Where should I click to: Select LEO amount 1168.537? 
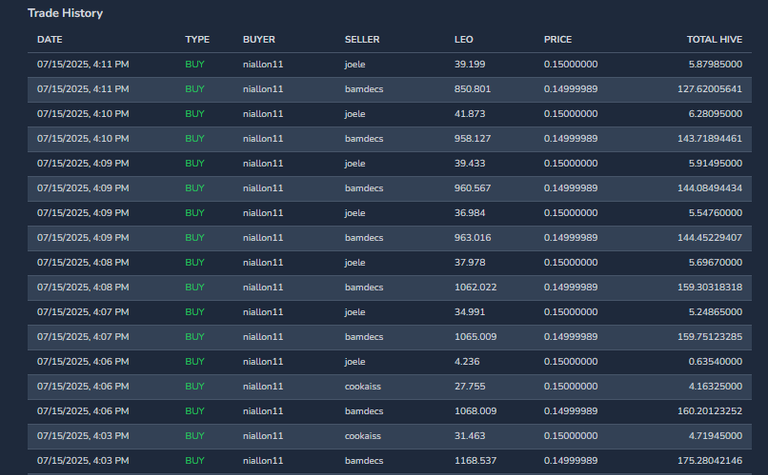point(476,461)
